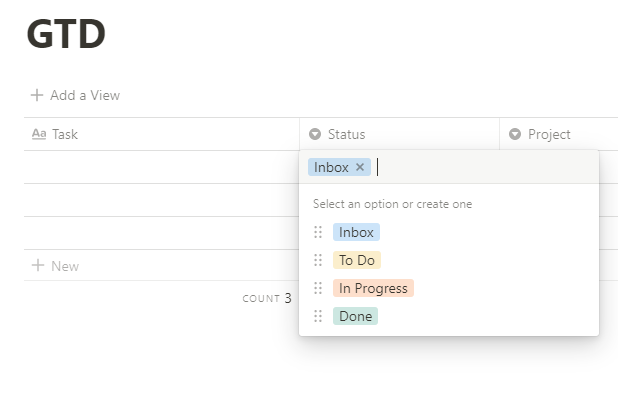
Task: Remove the Inbox tag with its X
Action: (x=360, y=168)
